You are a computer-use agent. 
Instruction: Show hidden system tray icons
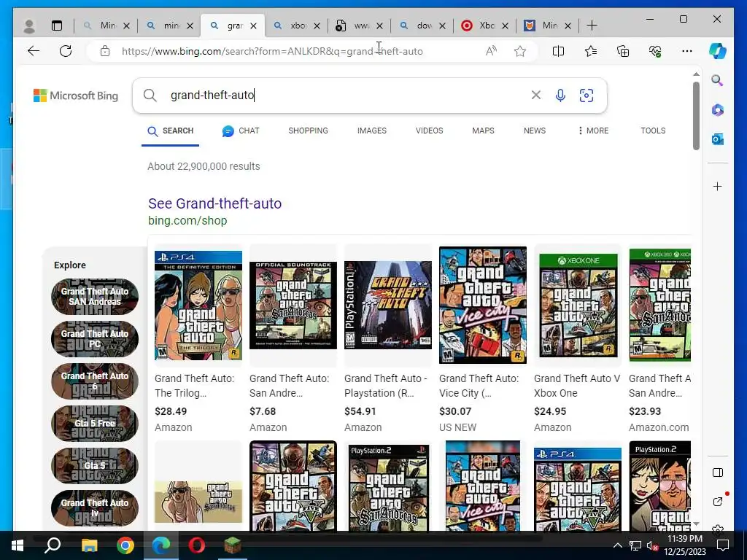point(617,545)
